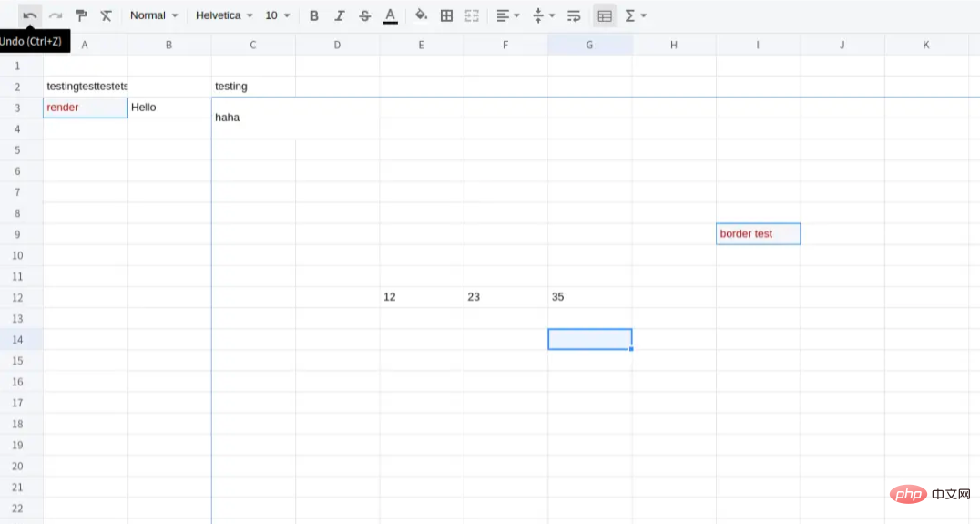The image size is (980, 524).
Task: Toggle bold formatting
Action: tap(313, 15)
